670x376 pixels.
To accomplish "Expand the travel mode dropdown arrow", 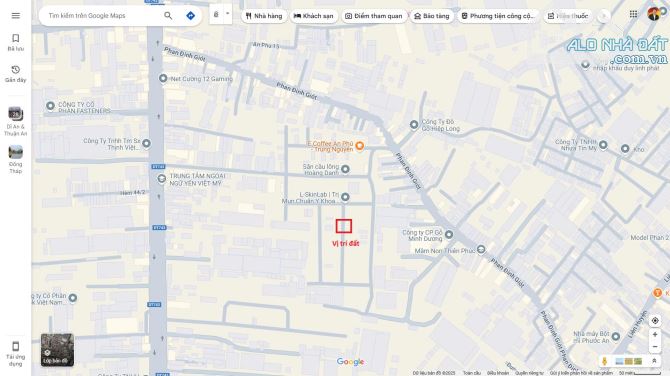I will (x=227, y=15).
